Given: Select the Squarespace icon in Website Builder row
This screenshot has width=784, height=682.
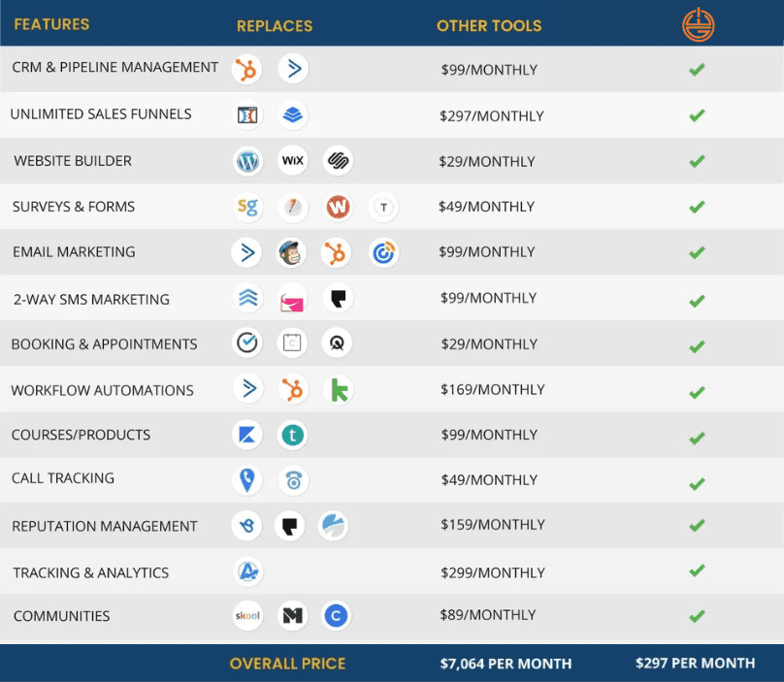Looking at the screenshot, I should tap(338, 160).
